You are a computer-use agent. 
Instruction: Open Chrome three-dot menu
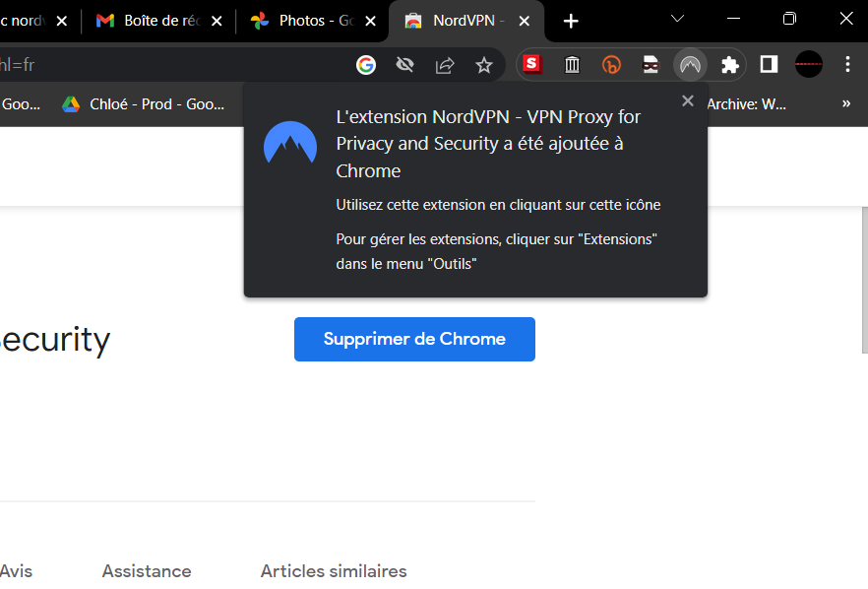click(x=847, y=64)
